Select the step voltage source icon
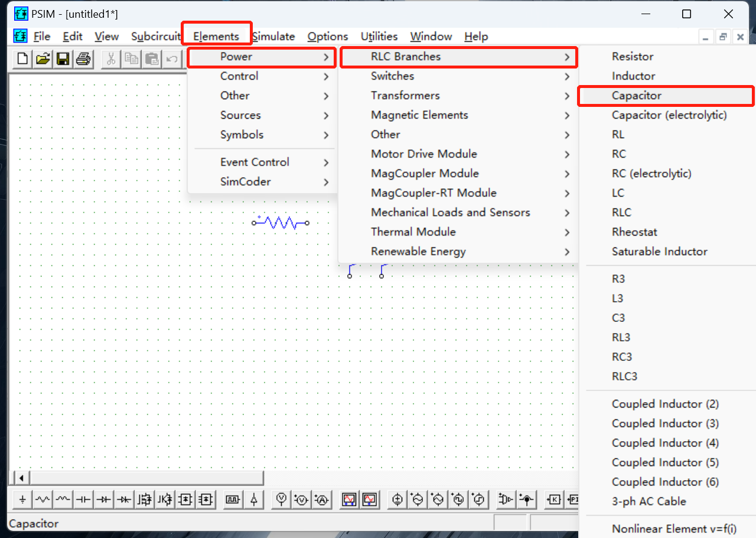Image resolution: width=756 pixels, height=538 pixels. (x=479, y=500)
